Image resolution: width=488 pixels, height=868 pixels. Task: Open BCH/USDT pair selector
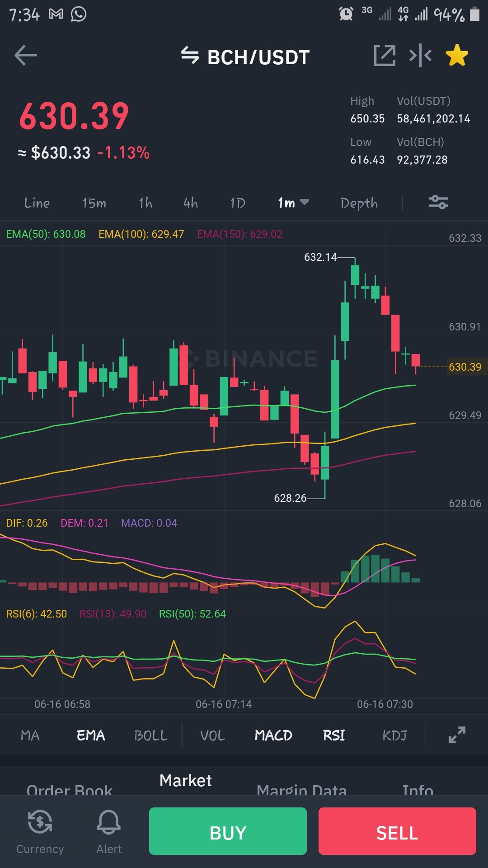coord(258,57)
